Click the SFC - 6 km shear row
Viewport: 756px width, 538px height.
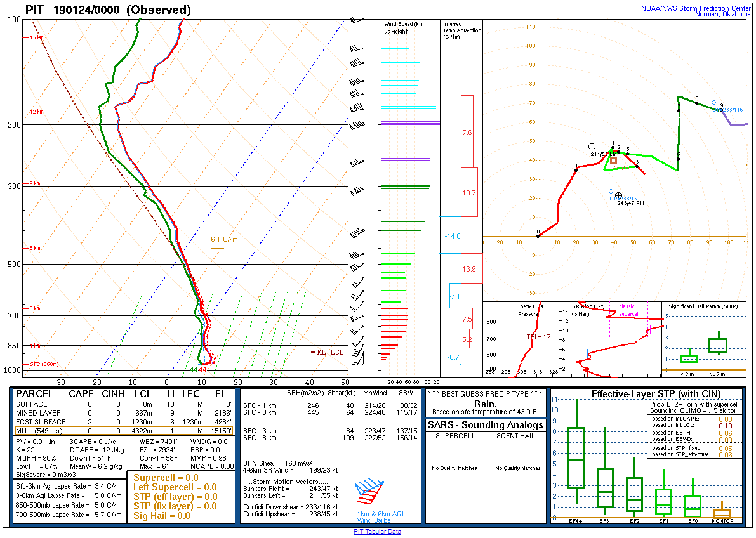[330, 431]
